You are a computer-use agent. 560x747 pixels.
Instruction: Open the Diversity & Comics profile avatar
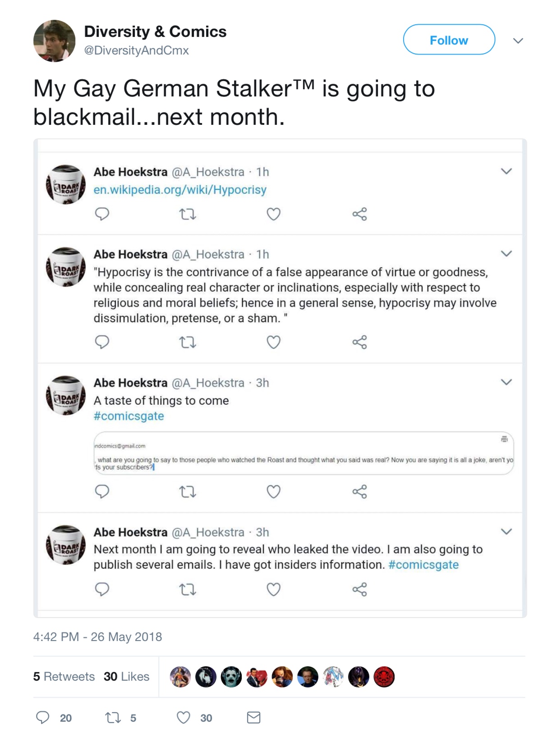(55, 41)
